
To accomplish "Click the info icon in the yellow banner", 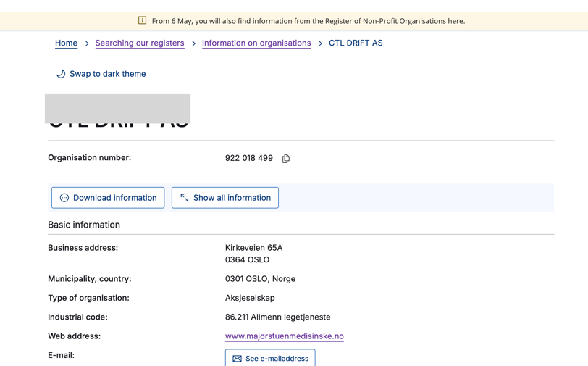I will [142, 20].
